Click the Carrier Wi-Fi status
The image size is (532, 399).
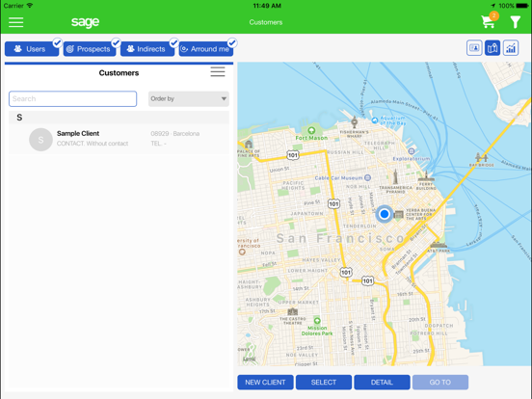pyautogui.click(x=18, y=6)
